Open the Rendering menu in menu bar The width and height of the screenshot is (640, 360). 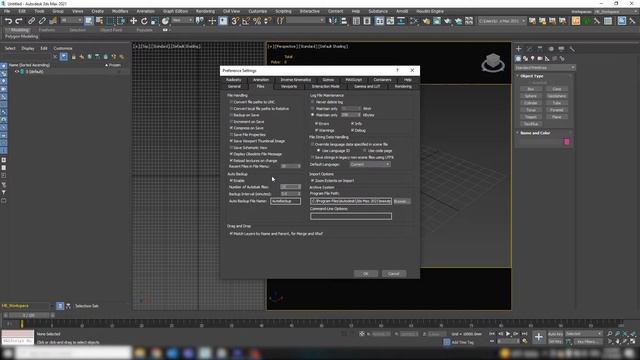point(205,11)
